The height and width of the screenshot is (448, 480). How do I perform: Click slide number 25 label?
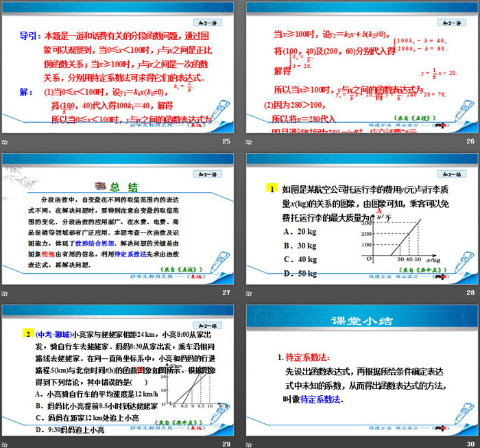[226, 141]
